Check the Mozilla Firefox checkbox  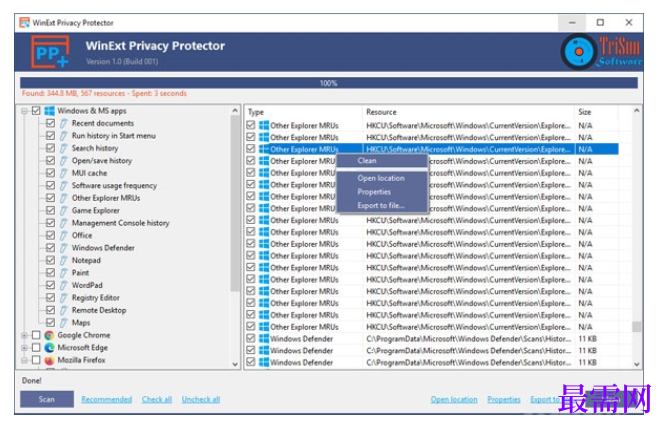pos(36,360)
